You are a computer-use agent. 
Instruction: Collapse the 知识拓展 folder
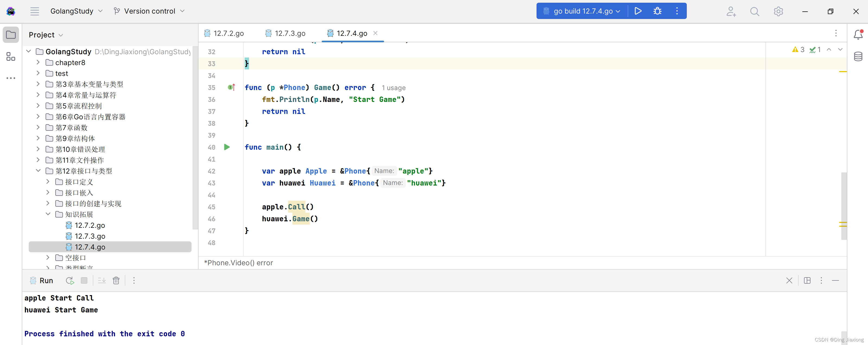pos(48,214)
